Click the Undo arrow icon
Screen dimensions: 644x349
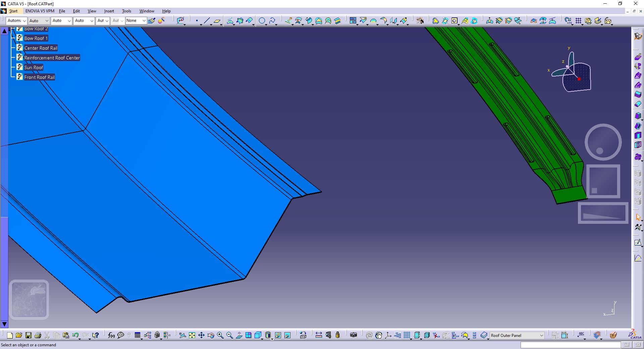coord(75,335)
